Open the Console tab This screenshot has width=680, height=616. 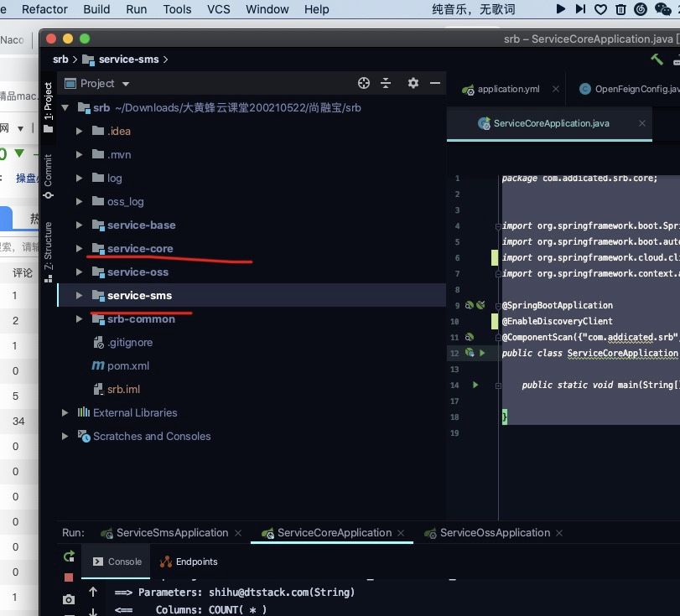117,562
